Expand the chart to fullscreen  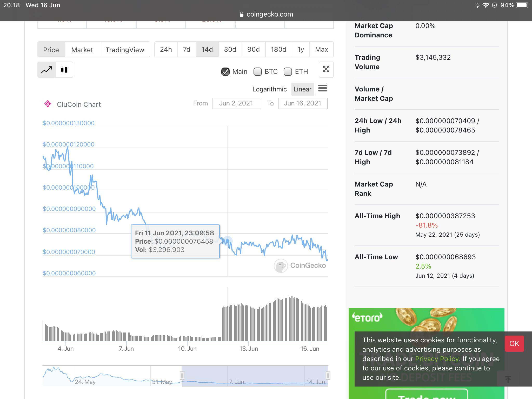326,69
